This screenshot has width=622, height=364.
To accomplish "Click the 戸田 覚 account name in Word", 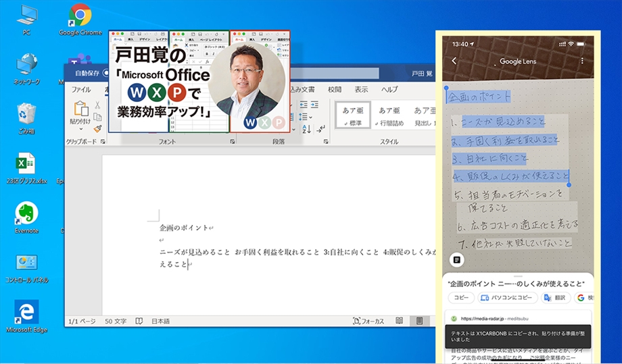I will tap(422, 74).
